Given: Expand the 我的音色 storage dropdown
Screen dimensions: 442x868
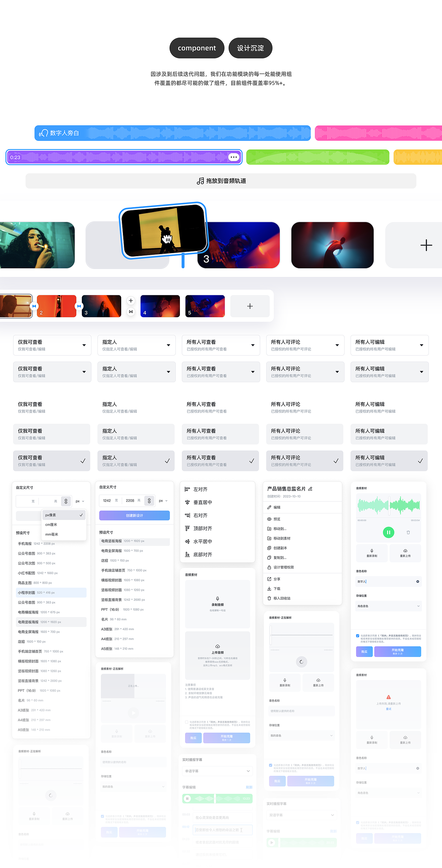Looking at the screenshot, I should [x=301, y=736].
